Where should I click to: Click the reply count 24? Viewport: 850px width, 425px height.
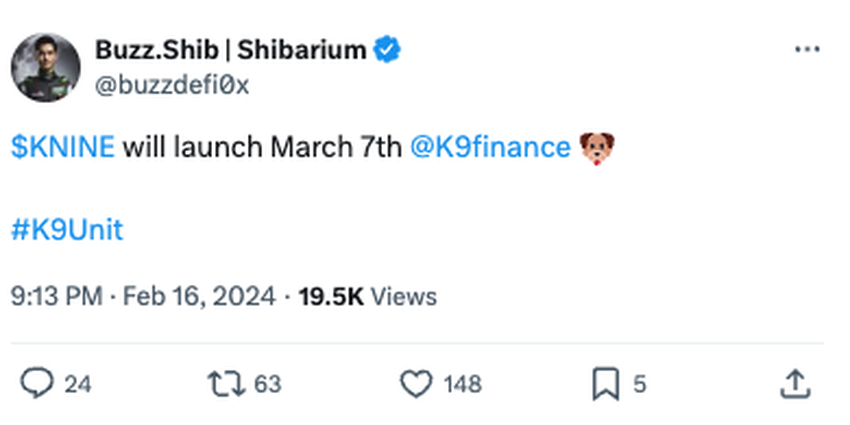(77, 384)
